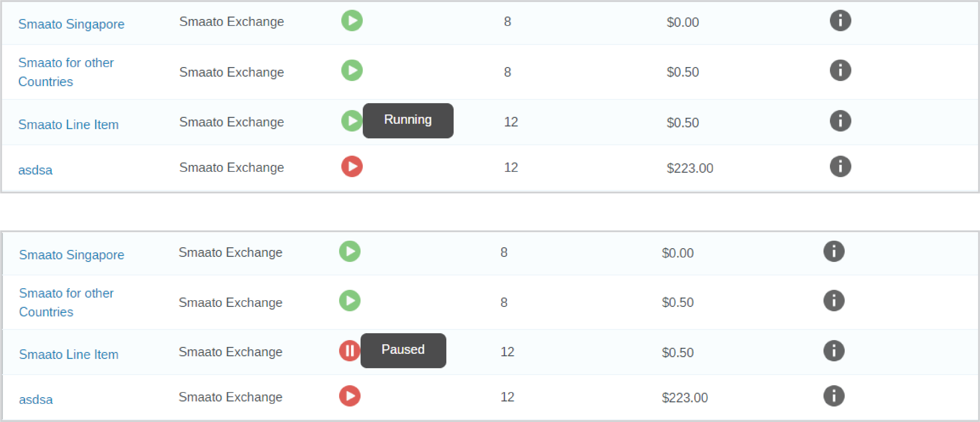Click info icon for top Smaato Line Item row
The width and height of the screenshot is (980, 422).
840,121
